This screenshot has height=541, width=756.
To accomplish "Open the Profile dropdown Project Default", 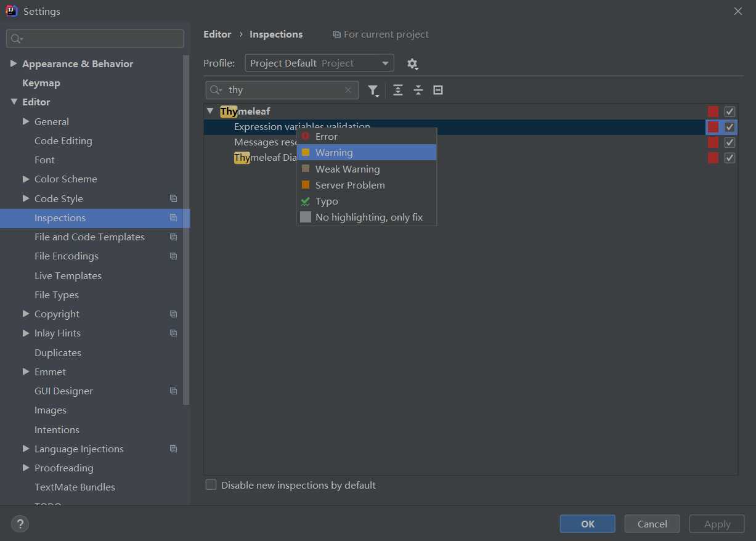I will point(319,63).
